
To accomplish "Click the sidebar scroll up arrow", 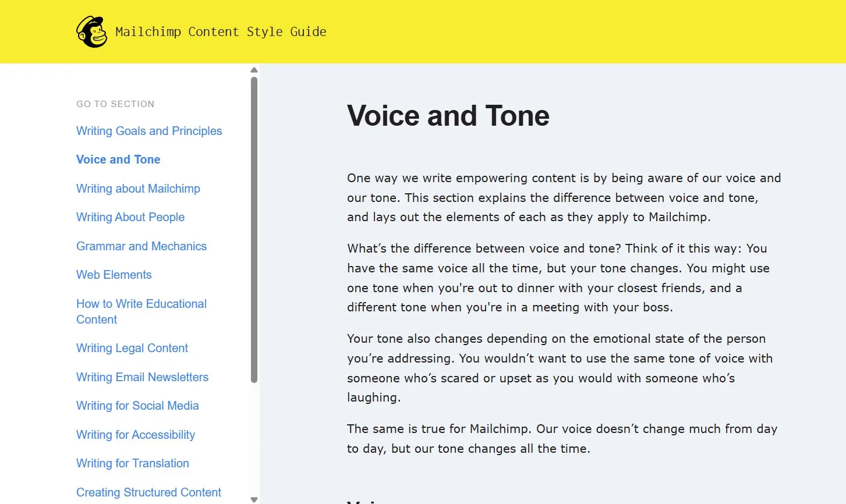I will [254, 70].
